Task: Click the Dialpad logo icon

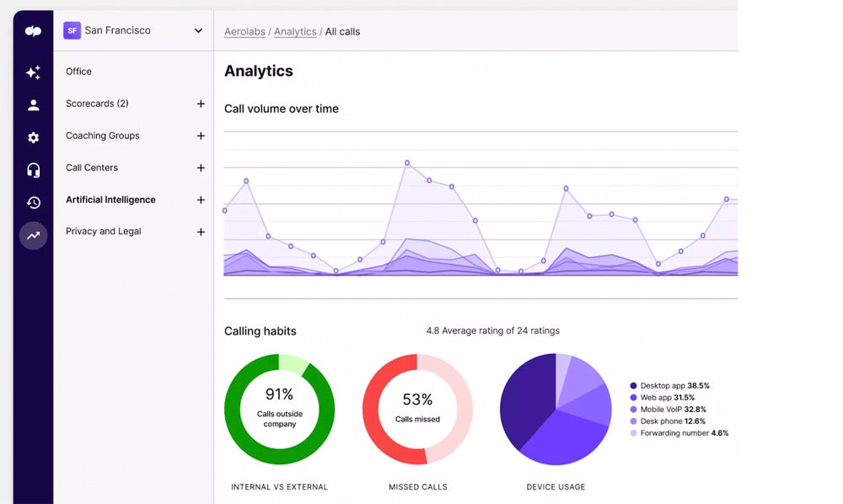Action: coord(33,31)
